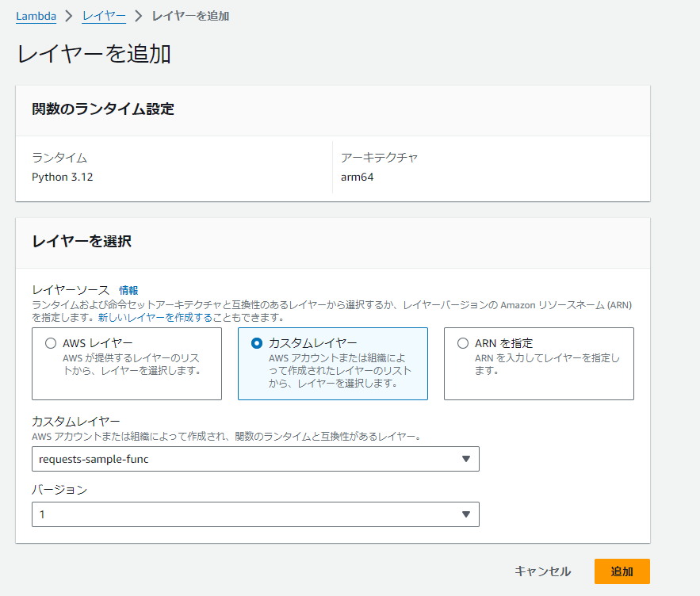Click the ランタイム label
The image size is (700, 596).
click(59, 158)
